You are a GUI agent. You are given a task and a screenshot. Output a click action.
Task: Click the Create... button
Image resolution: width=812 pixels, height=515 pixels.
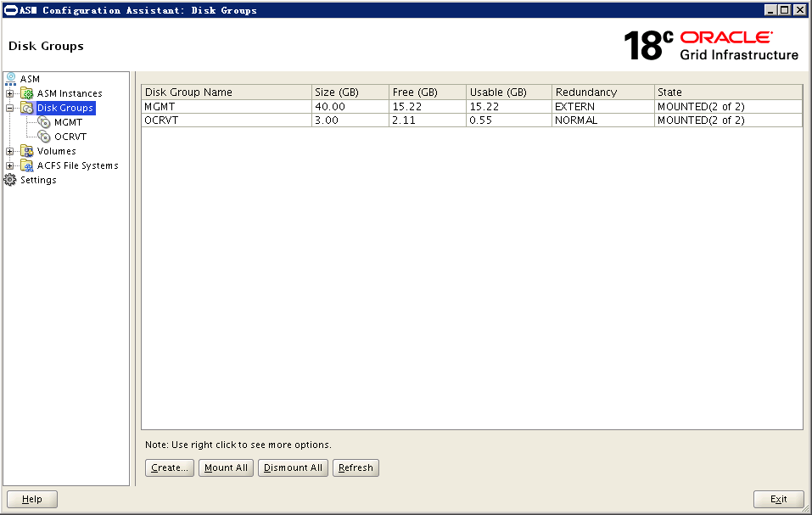click(170, 467)
